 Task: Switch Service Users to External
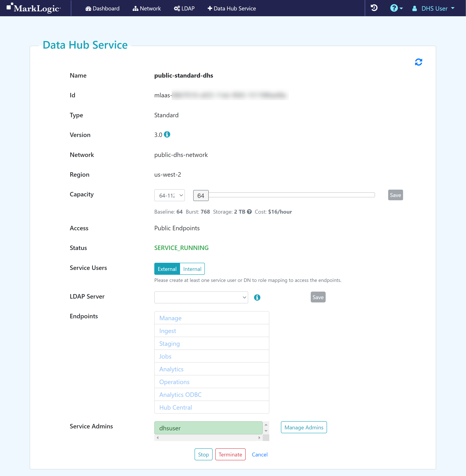[167, 269]
